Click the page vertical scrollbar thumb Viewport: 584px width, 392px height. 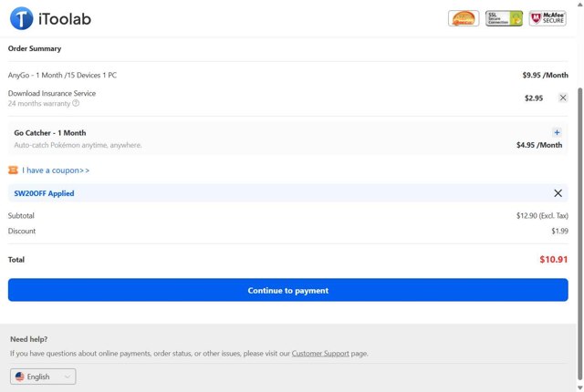pyautogui.click(x=580, y=233)
